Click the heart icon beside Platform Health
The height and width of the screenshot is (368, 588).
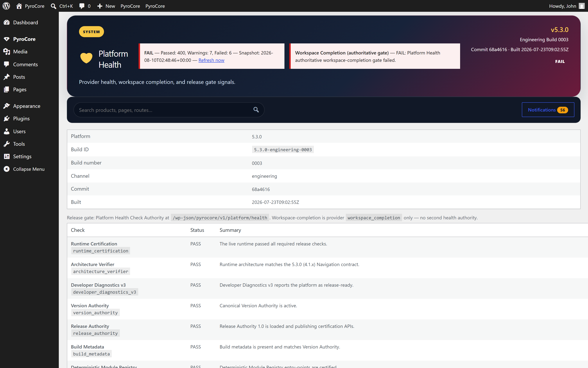tap(86, 58)
